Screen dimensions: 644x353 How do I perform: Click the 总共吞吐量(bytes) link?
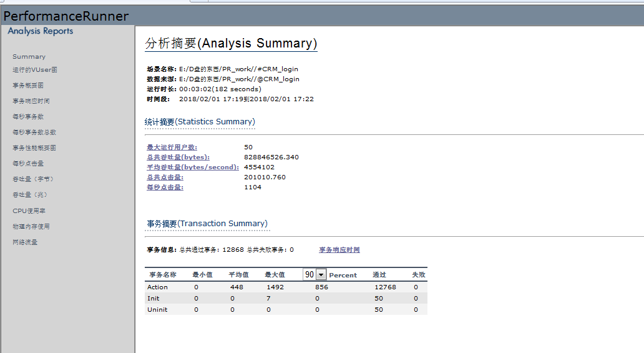(x=178, y=157)
